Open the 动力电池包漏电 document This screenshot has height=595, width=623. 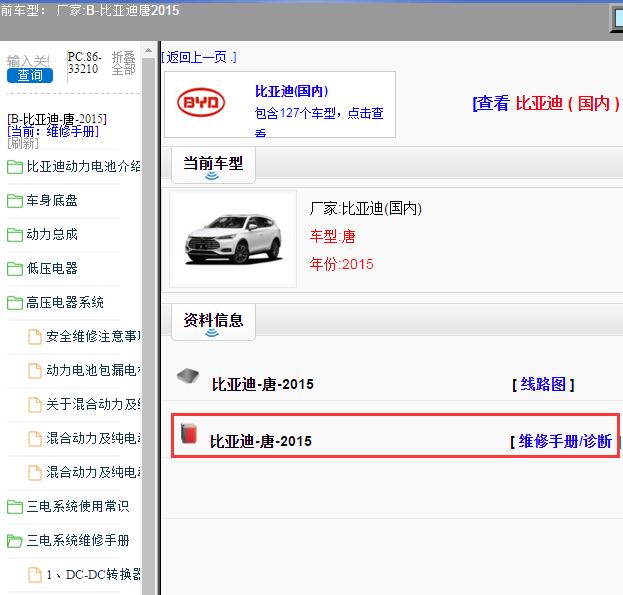pos(93,371)
